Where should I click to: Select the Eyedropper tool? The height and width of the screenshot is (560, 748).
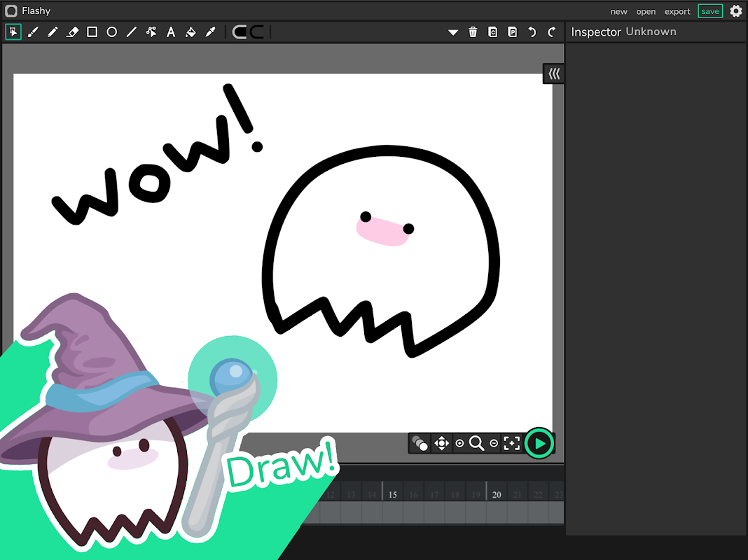(x=210, y=32)
